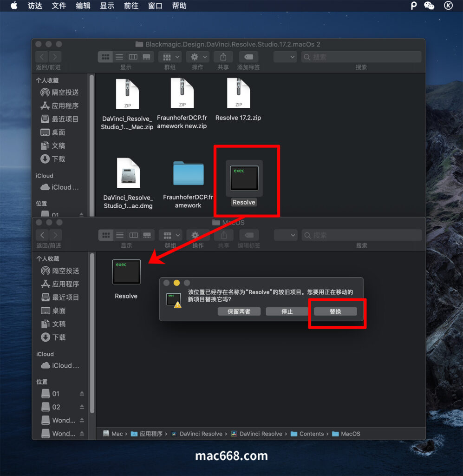Screen dimensions: 463x476
Task: Click the 共享 share icon in top window
Action: [223, 57]
